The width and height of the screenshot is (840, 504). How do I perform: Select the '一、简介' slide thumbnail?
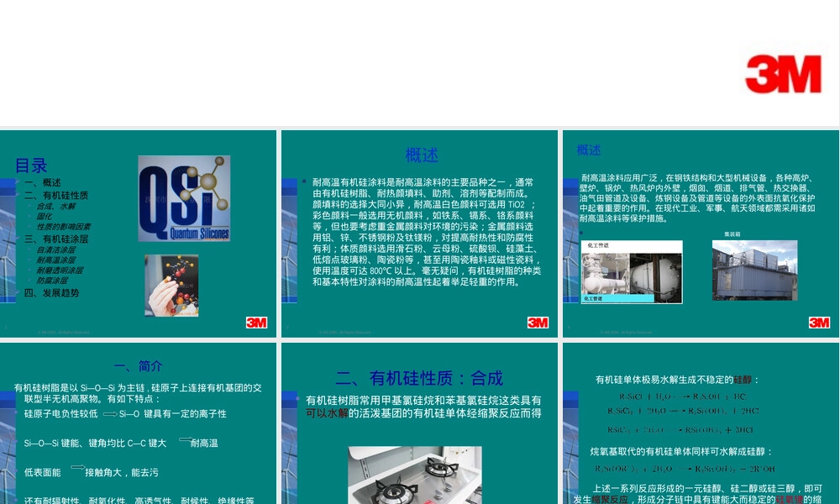point(138,423)
